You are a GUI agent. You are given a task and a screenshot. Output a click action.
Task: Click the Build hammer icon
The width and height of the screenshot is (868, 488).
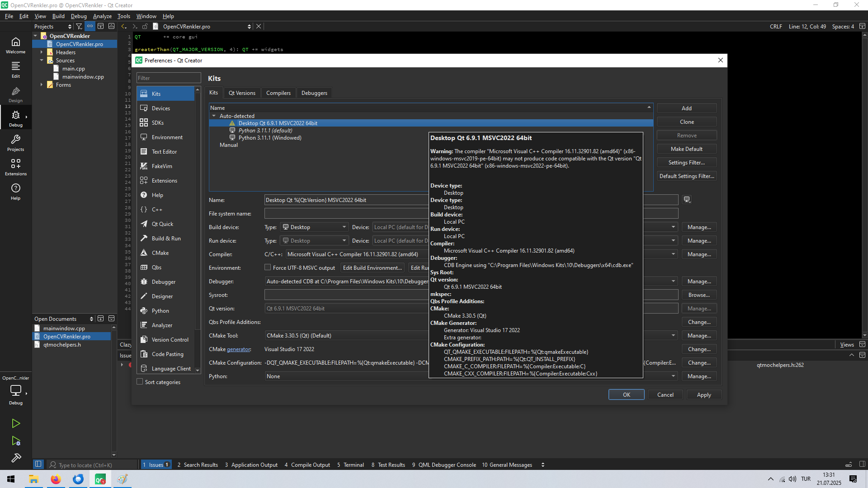pos(16,458)
